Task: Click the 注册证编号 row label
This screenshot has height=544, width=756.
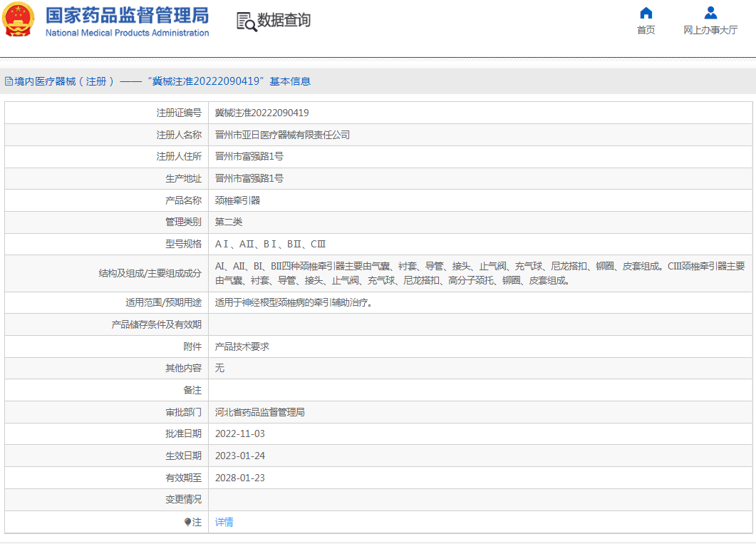Action: coord(179,113)
